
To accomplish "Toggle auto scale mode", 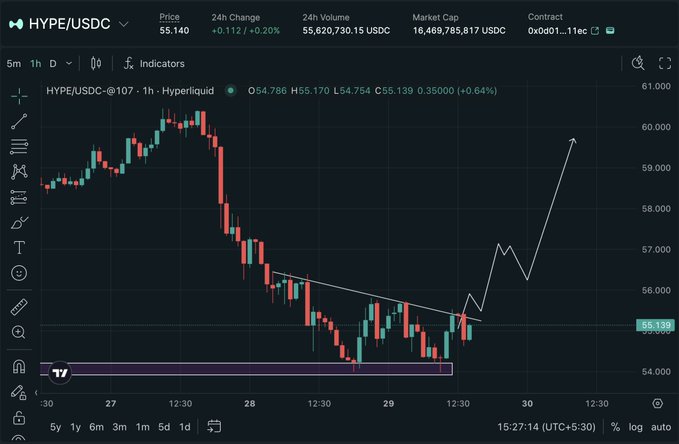I will pos(661,427).
